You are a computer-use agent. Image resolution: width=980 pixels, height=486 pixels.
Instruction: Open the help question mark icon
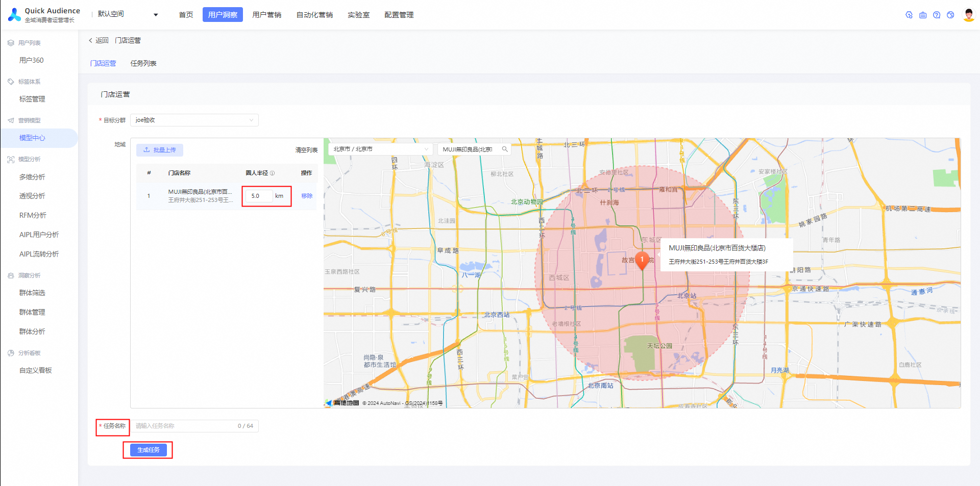pyautogui.click(x=937, y=15)
